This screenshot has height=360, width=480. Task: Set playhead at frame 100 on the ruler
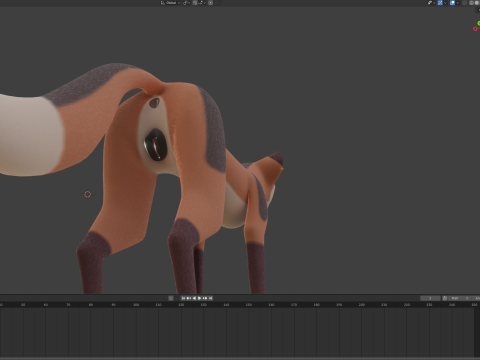click(136, 305)
